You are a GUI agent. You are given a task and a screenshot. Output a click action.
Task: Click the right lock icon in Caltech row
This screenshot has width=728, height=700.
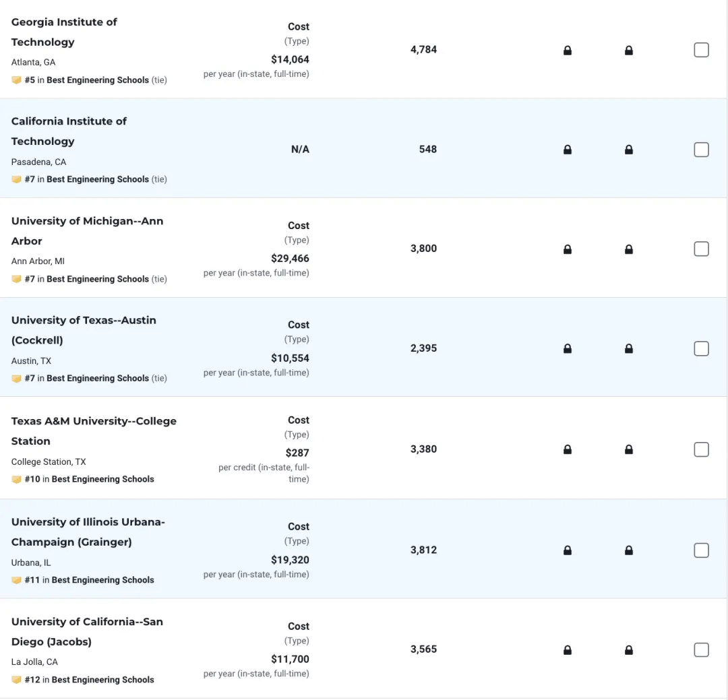point(629,150)
